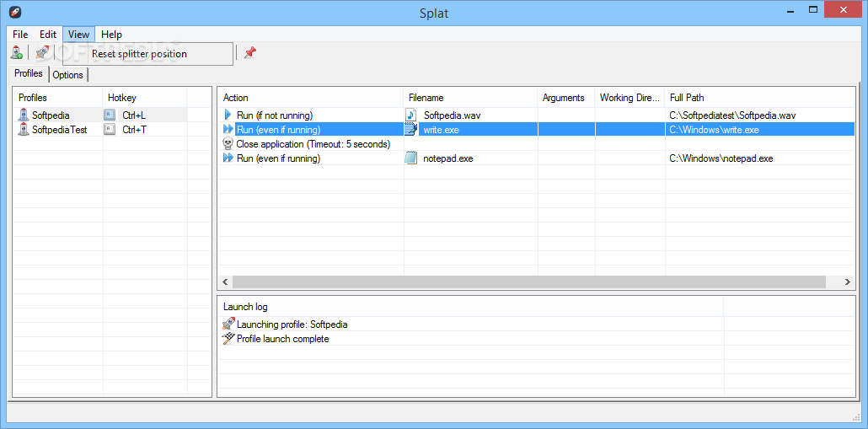The image size is (868, 429).
Task: Open the File menu
Action: coord(20,35)
